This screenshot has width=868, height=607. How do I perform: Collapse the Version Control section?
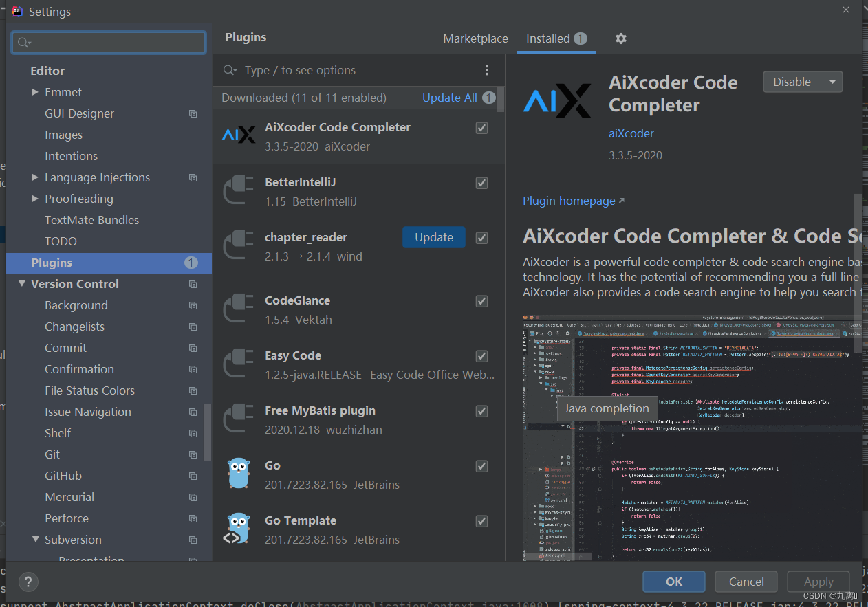click(x=22, y=284)
